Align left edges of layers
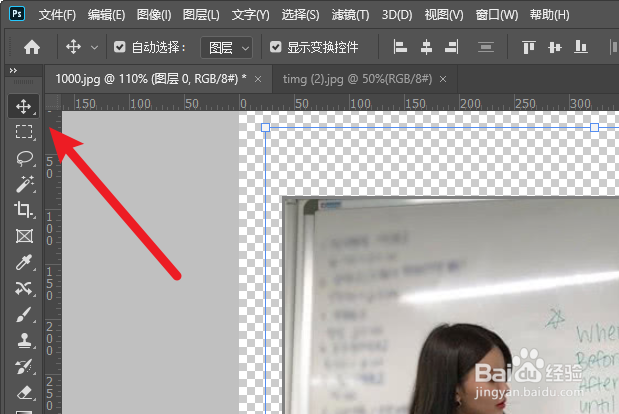 tap(400, 47)
